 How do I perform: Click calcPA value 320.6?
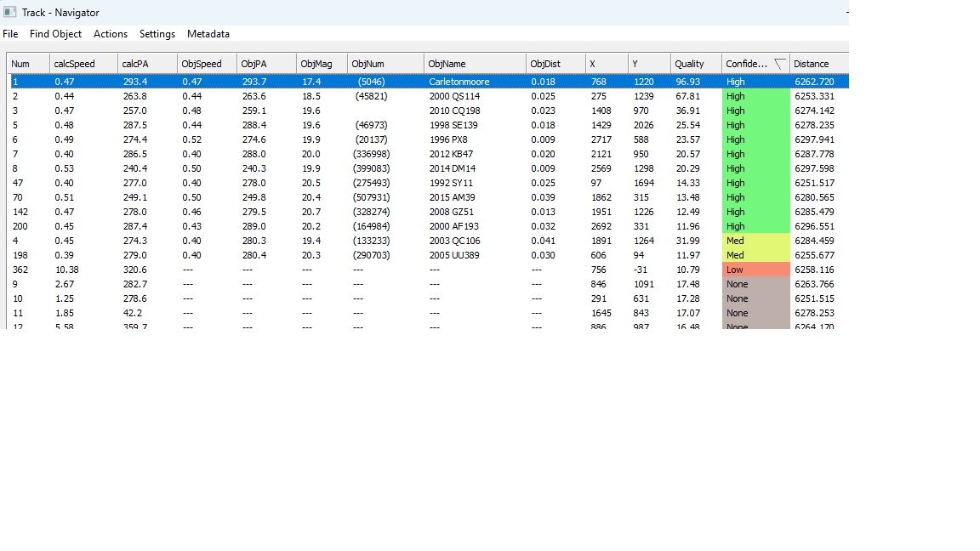point(135,270)
